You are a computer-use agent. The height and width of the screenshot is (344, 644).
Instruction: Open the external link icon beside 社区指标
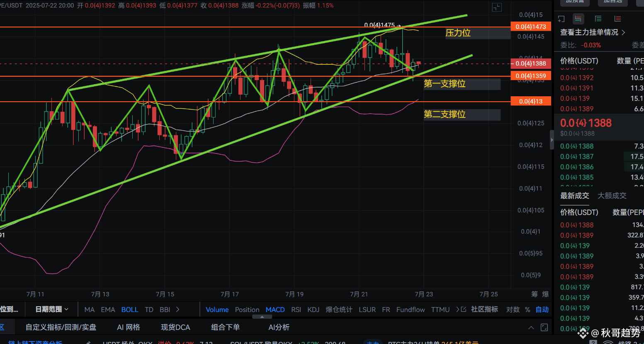click(x=464, y=310)
